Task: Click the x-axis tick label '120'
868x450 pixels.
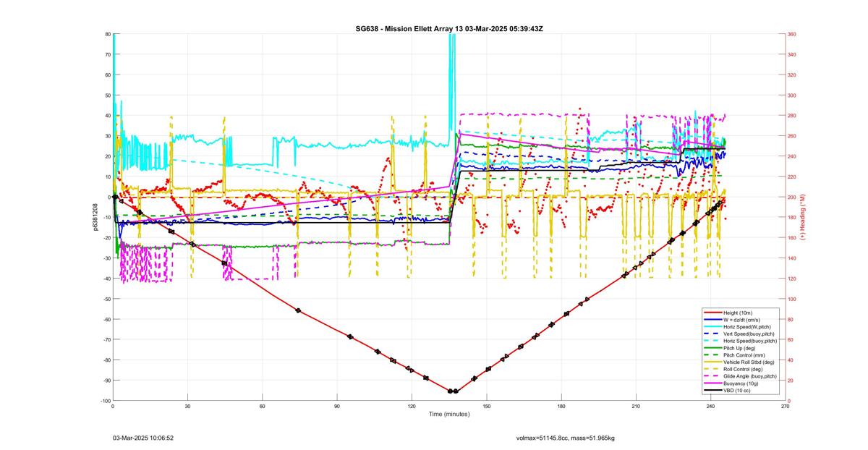Action: 412,406
